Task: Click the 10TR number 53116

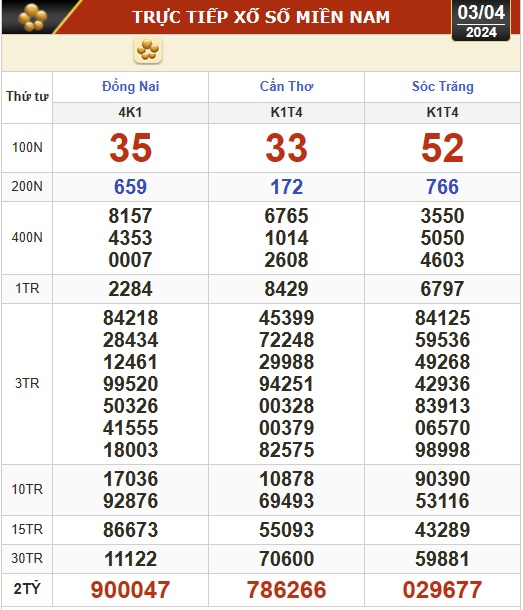Action: 442,501
